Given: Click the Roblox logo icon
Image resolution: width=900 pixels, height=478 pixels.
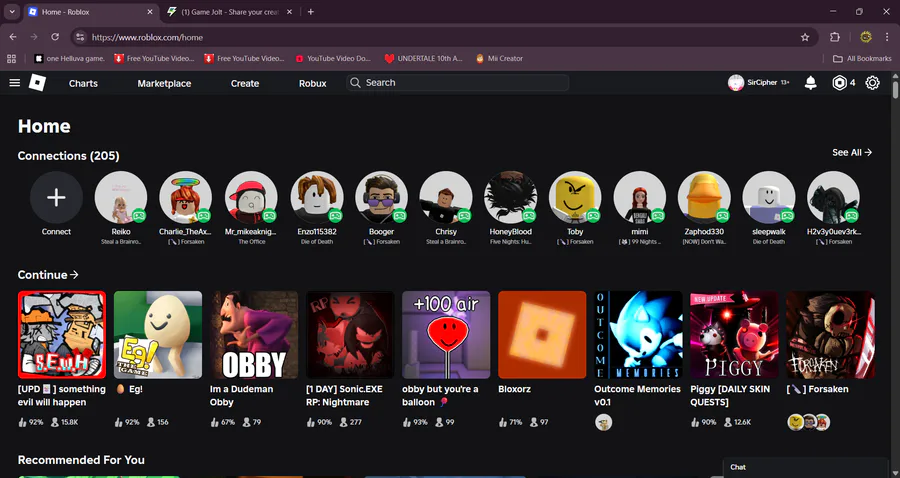Looking at the screenshot, I should click(37, 83).
